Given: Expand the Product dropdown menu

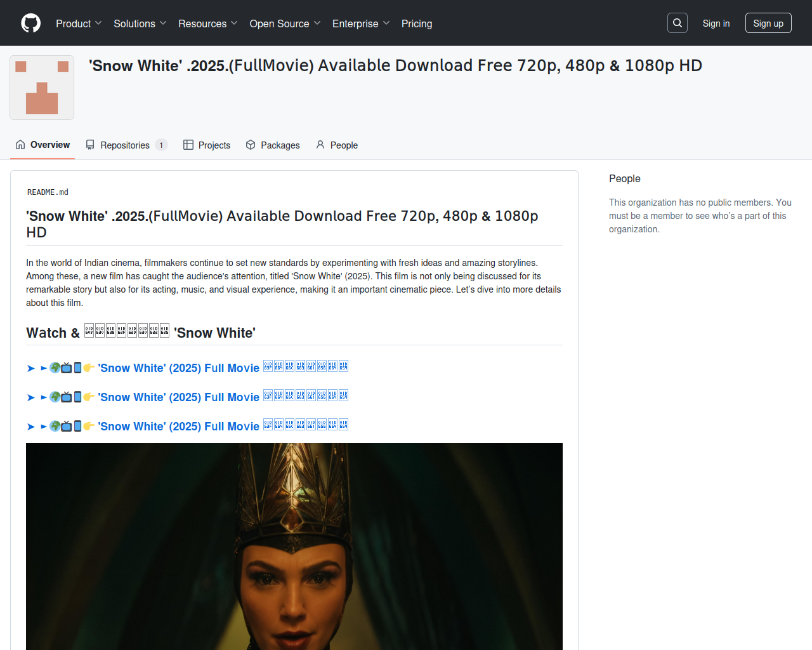Looking at the screenshot, I should (x=79, y=23).
